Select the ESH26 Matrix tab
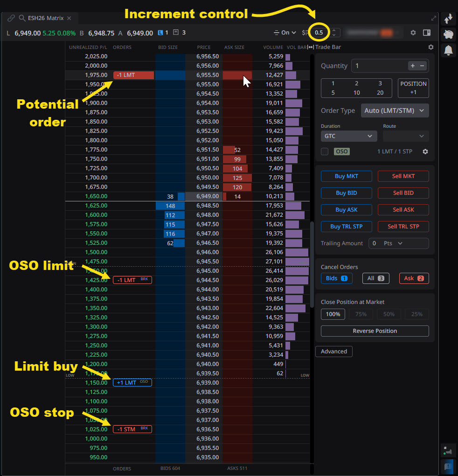 [45, 18]
